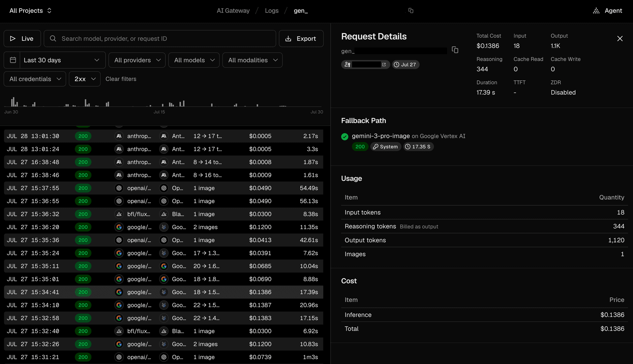Click the $0.0739 cost cell
Image resolution: width=633 pixels, height=364 pixels.
[x=260, y=357]
